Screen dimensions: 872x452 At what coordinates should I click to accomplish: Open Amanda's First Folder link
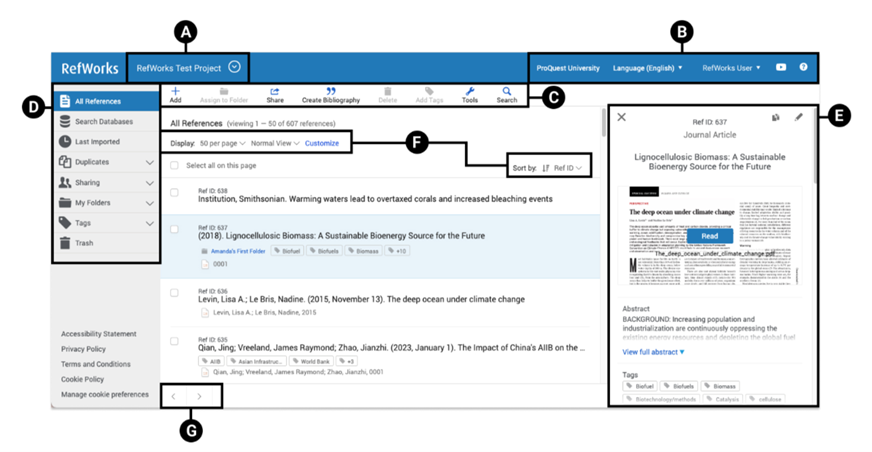pos(238,251)
